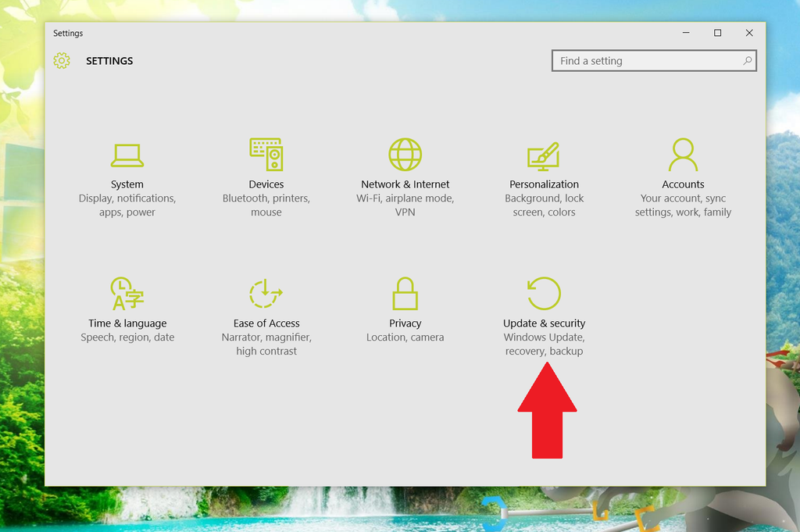Screen dimensions: 800x532
Task: Minimize the Settings window
Action: click(685, 33)
